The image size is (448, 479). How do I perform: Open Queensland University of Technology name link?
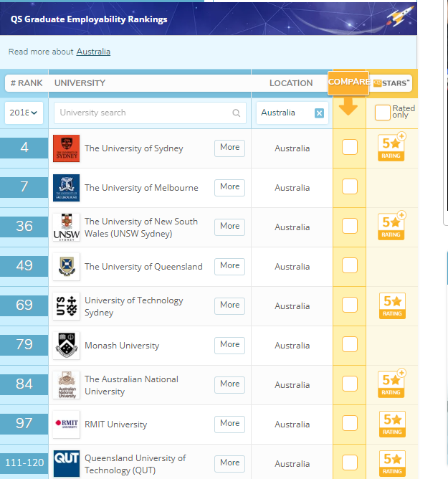click(135, 464)
